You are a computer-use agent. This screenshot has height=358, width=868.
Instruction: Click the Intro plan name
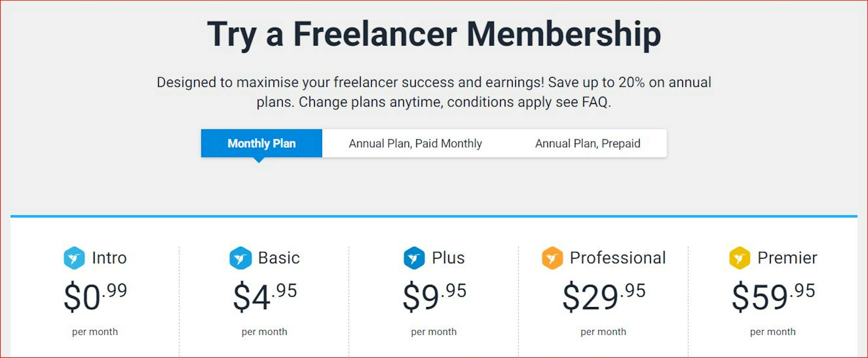click(109, 258)
